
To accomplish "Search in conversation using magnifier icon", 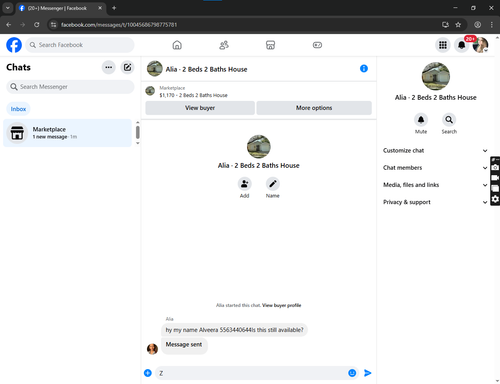I will click(449, 120).
